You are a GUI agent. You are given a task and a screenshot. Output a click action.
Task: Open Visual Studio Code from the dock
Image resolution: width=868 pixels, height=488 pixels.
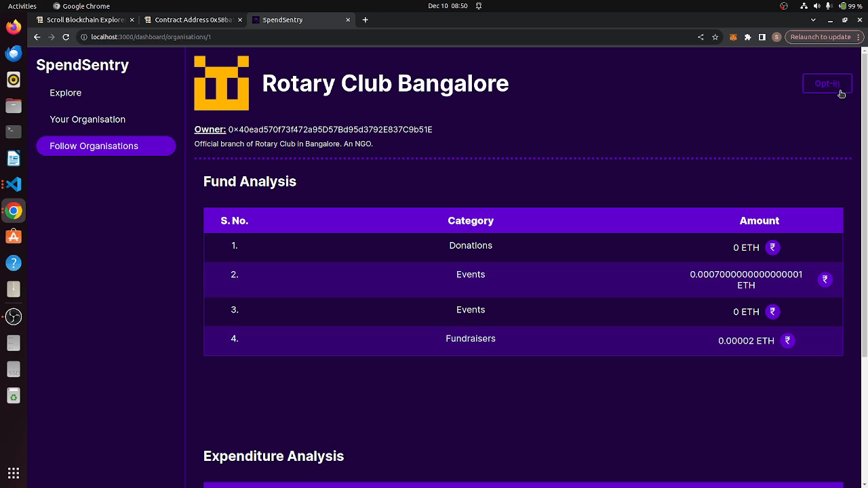point(14,184)
